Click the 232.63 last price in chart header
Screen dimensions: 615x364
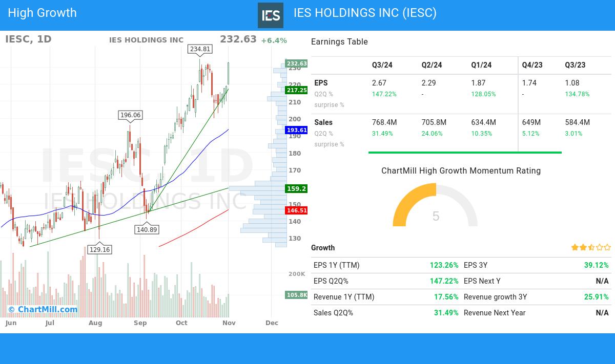(x=238, y=39)
